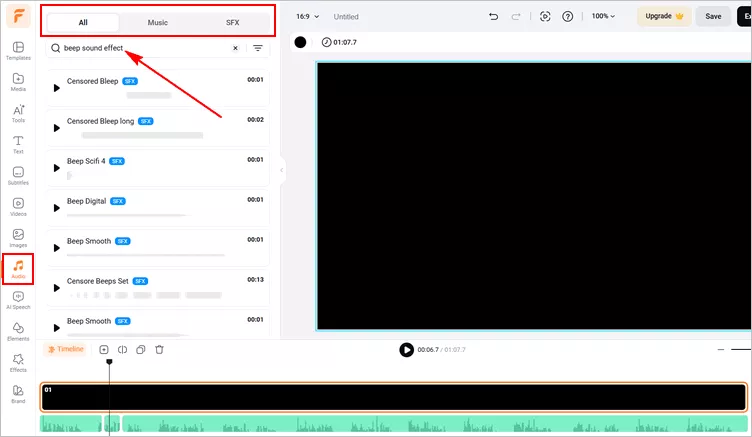Select the Beep Digital title

[x=86, y=201]
